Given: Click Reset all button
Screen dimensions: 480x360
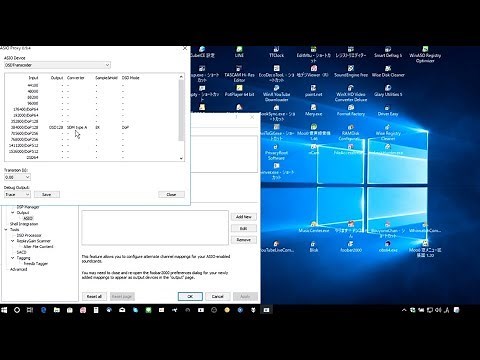Looking at the screenshot, I should pyautogui.click(x=94, y=296).
